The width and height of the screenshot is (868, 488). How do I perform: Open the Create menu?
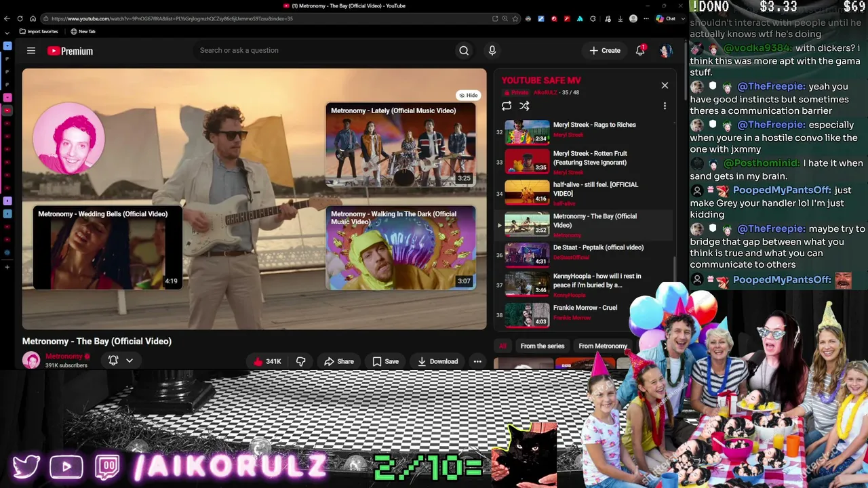pyautogui.click(x=605, y=50)
